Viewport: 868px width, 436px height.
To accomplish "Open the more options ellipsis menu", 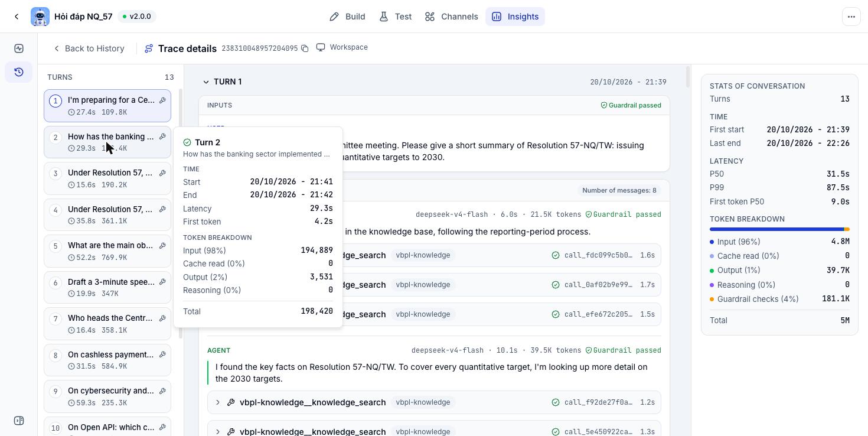I will 851,17.
